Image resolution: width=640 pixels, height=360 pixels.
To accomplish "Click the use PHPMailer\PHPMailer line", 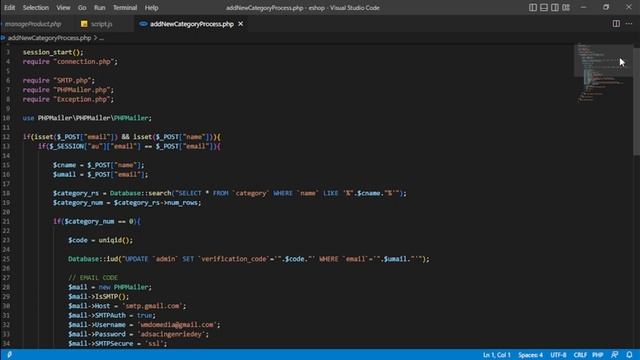I will pyautogui.click(x=87, y=118).
